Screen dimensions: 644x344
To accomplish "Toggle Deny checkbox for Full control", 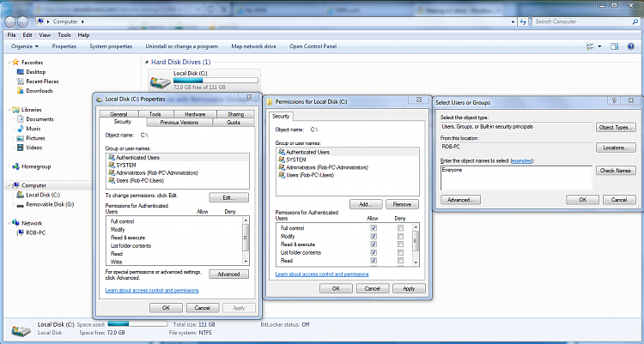I will click(x=400, y=228).
